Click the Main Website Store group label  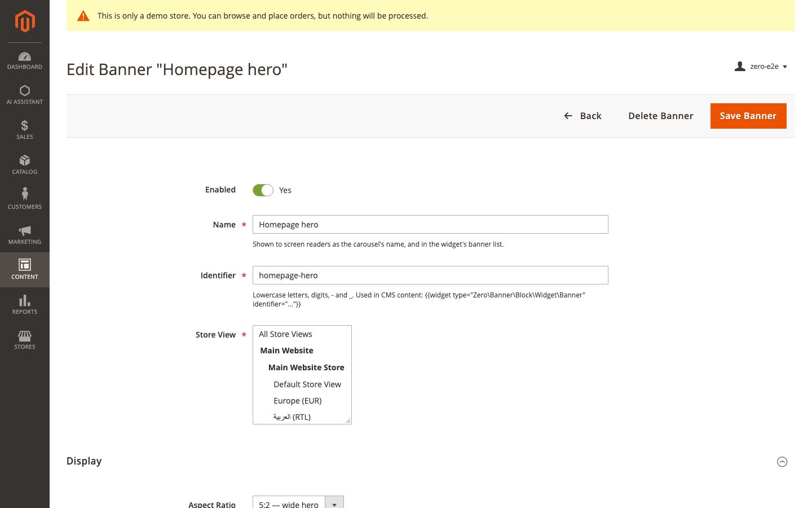pyautogui.click(x=306, y=367)
